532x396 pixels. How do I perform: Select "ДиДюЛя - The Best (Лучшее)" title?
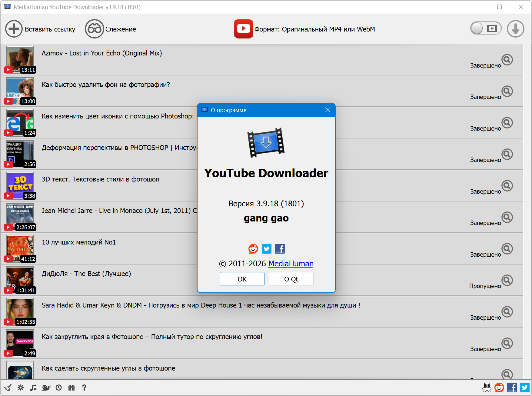86,274
